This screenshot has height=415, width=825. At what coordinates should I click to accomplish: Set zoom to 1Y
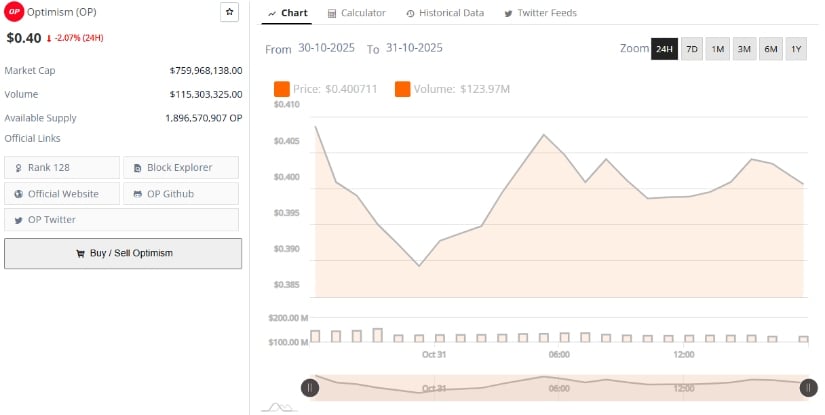click(x=796, y=49)
